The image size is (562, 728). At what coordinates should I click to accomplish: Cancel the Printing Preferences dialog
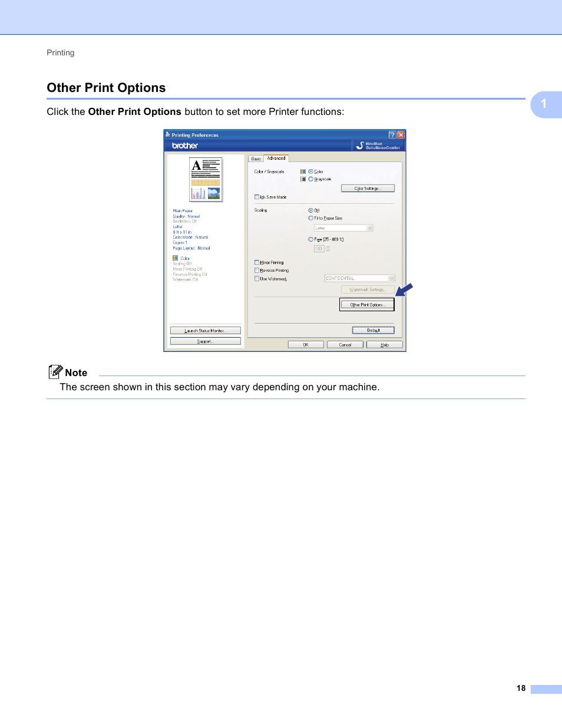pyautogui.click(x=345, y=345)
